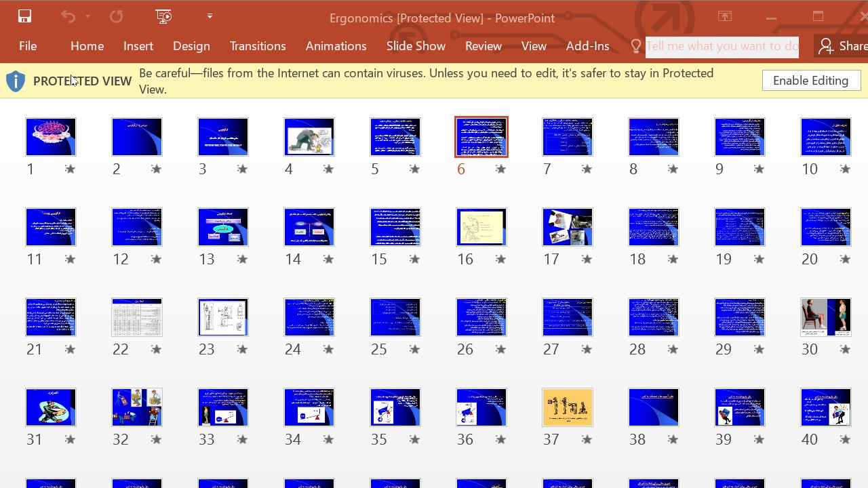868x488 pixels.
Task: Switch to Slide Show tab
Action: click(x=416, y=46)
